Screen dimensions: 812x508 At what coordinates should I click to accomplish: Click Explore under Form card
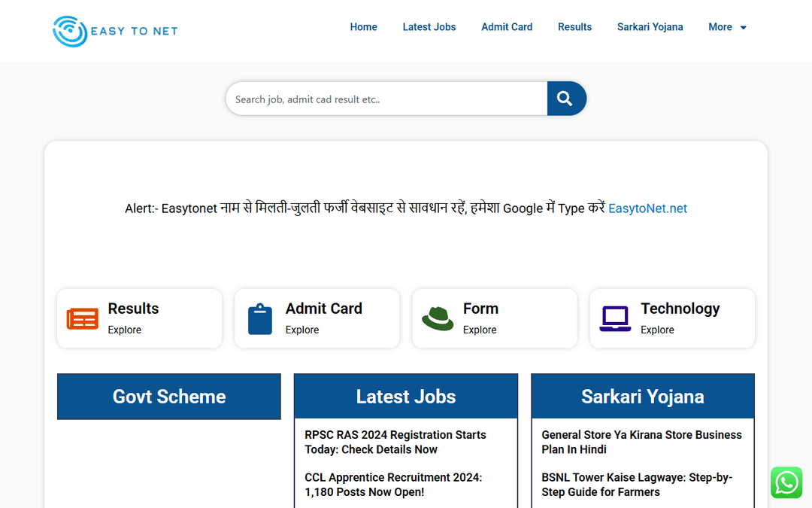480,330
